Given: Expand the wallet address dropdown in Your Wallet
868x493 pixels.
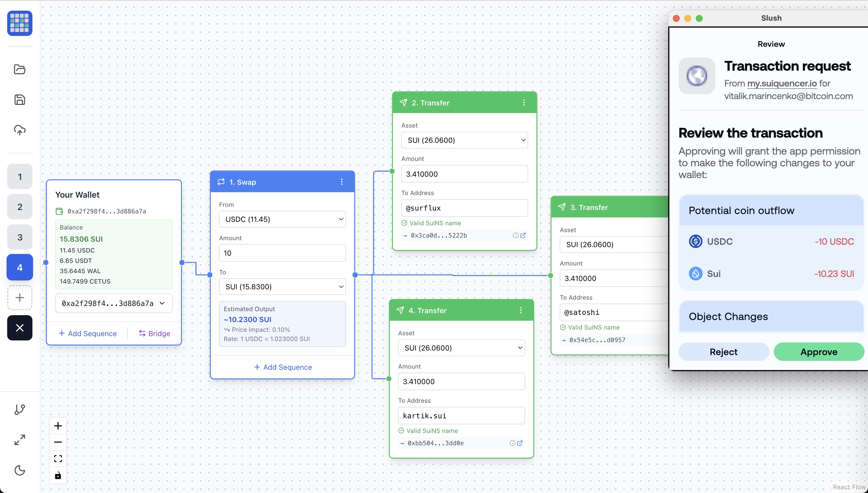Looking at the screenshot, I should [x=113, y=303].
